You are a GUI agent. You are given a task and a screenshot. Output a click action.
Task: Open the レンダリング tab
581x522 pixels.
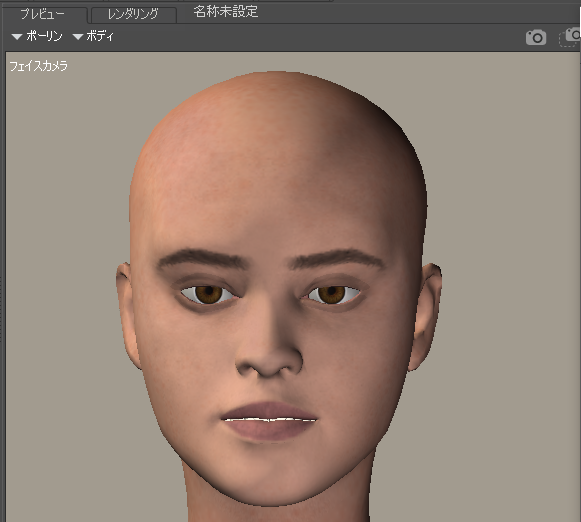(x=133, y=14)
